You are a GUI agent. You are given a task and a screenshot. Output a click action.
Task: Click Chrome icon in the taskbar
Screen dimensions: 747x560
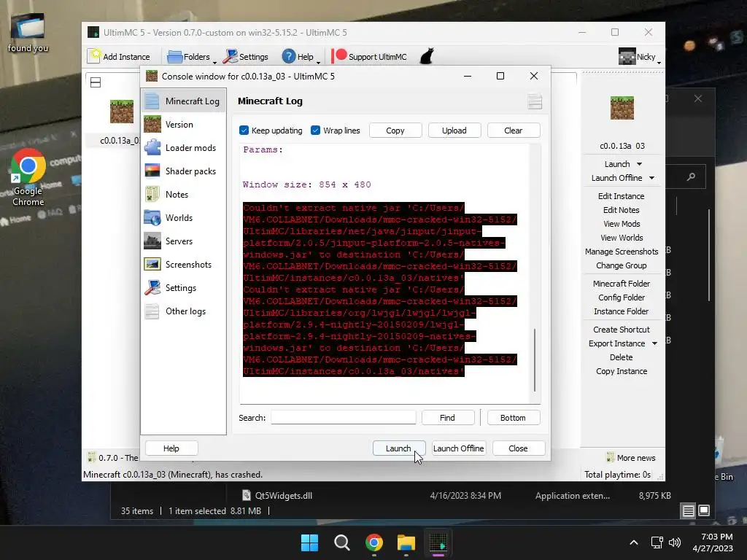pos(374,542)
